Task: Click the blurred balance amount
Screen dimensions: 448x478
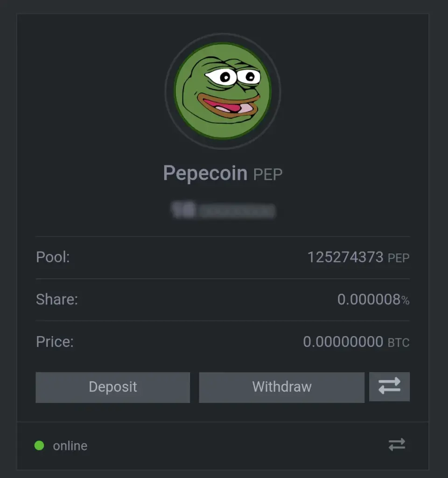Action: (224, 210)
